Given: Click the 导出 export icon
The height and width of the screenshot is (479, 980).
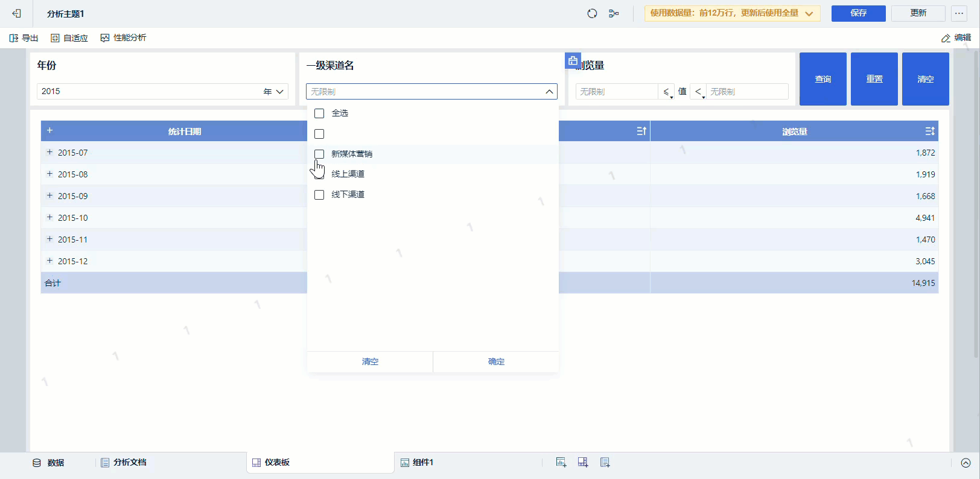Looking at the screenshot, I should click(x=14, y=38).
